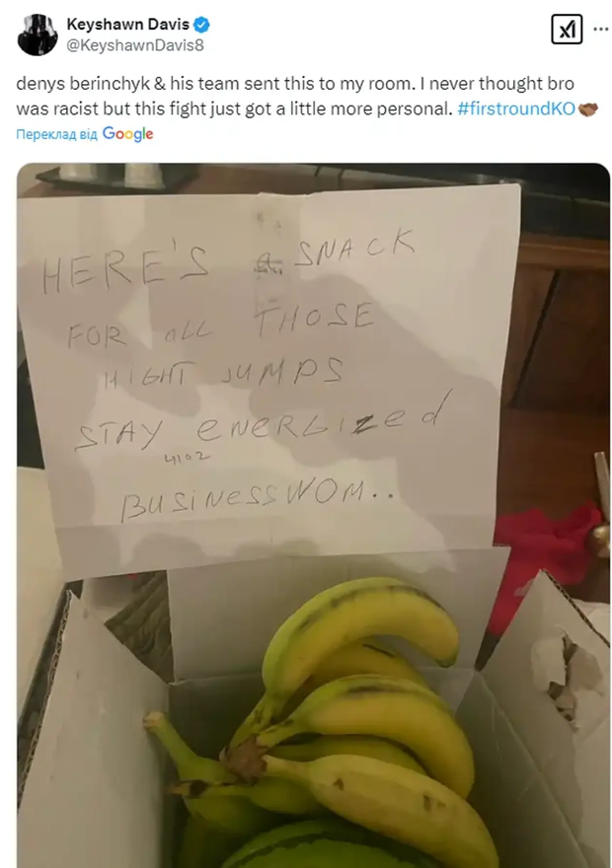Open the @KeyshawnDavis8 handle link
Viewport: 612px width, 868px height.
[135, 45]
